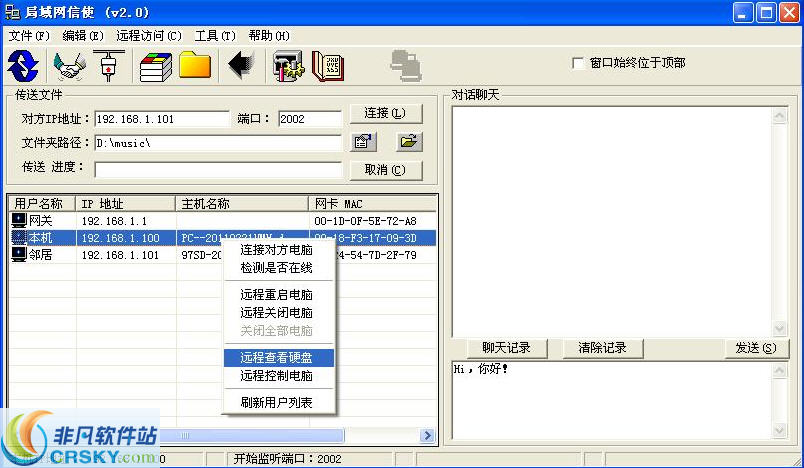Viewport: 804px width, 468px height.
Task: Click chat history scroll down arrow
Action: (779, 328)
